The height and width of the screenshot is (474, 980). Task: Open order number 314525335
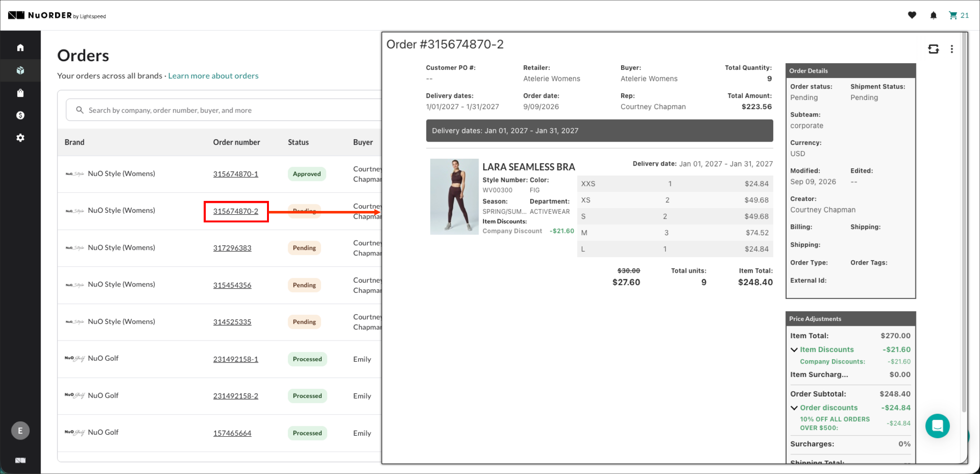(x=232, y=322)
